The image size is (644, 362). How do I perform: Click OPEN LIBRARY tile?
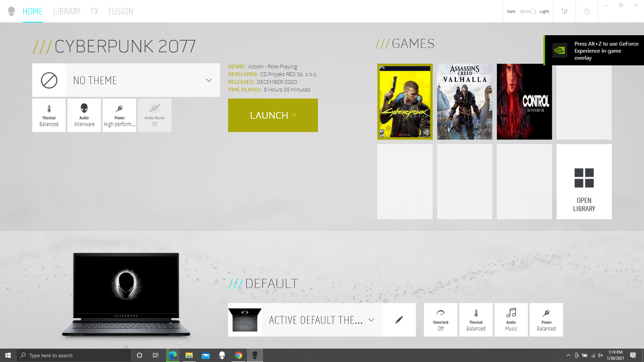[584, 182]
